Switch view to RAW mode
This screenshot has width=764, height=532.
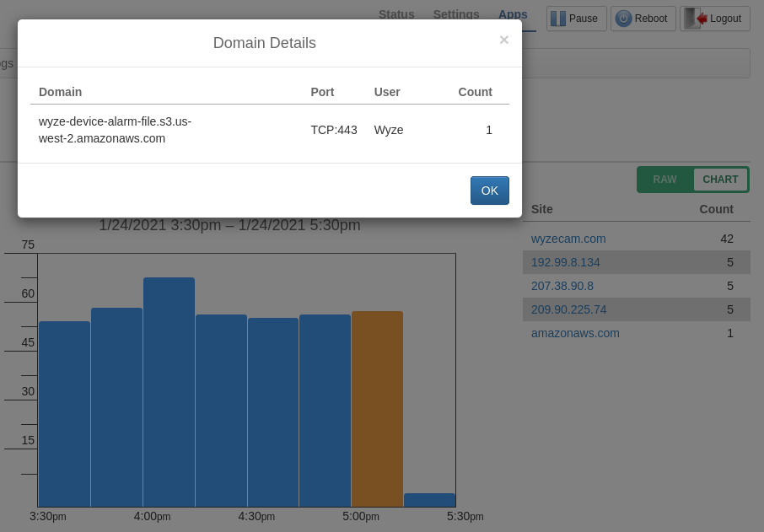pyautogui.click(x=664, y=180)
